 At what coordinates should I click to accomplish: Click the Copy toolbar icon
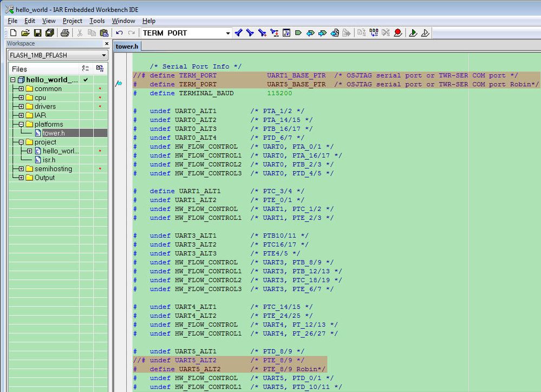(x=92, y=33)
